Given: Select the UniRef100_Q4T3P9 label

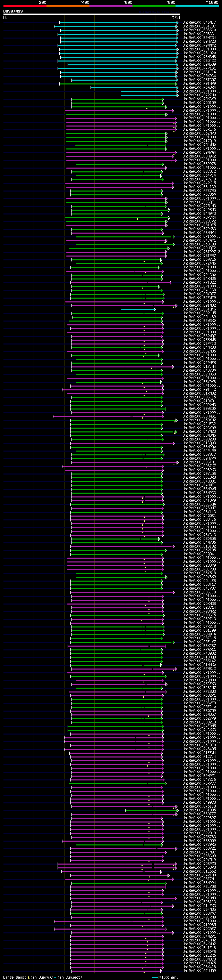Looking at the screenshot, I should 199,500.
